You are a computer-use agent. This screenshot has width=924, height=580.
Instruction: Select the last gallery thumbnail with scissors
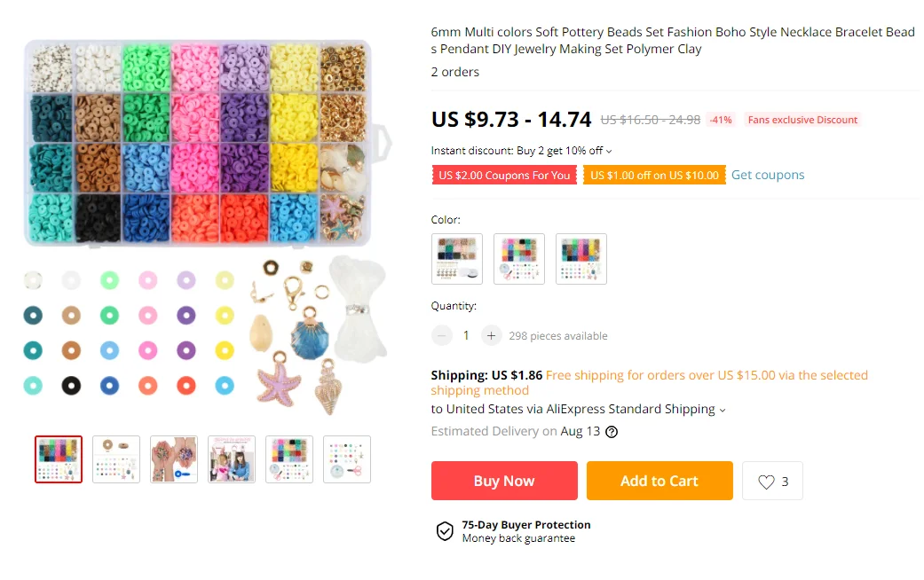[347, 459]
